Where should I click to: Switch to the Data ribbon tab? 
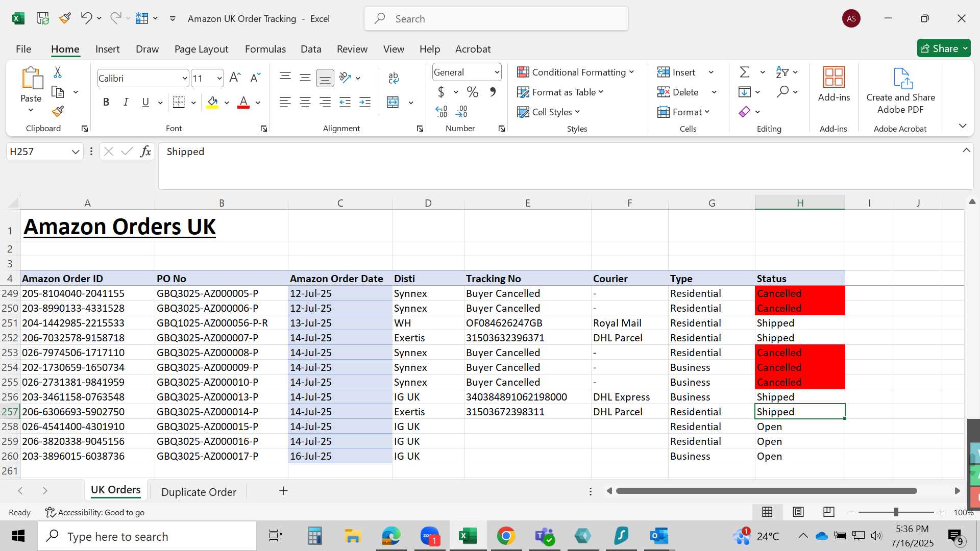coord(311,49)
